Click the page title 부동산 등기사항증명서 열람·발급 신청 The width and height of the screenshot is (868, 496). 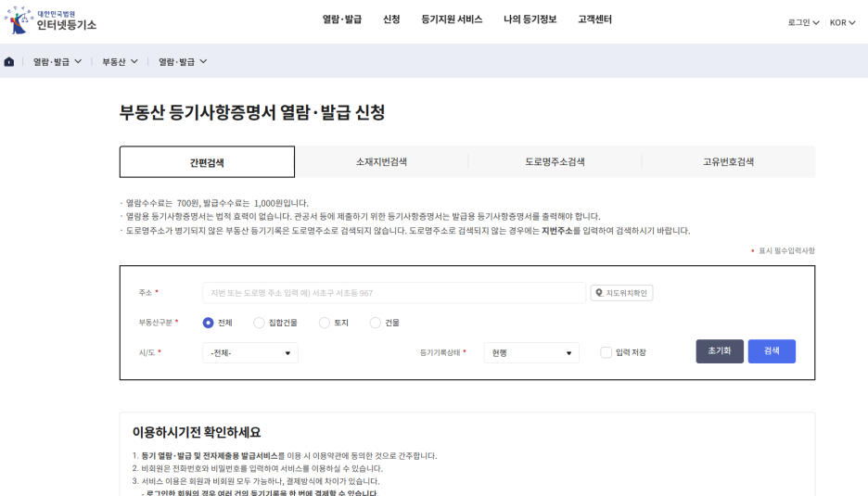point(252,112)
